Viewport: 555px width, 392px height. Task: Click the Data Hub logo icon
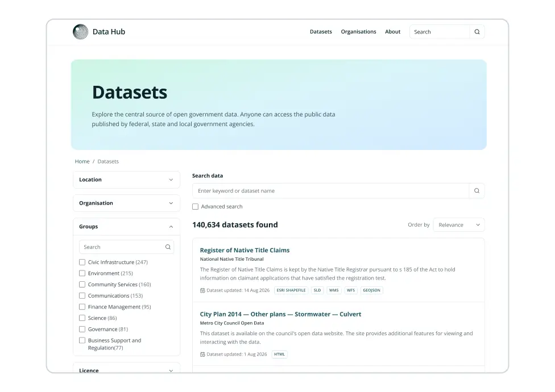80,32
